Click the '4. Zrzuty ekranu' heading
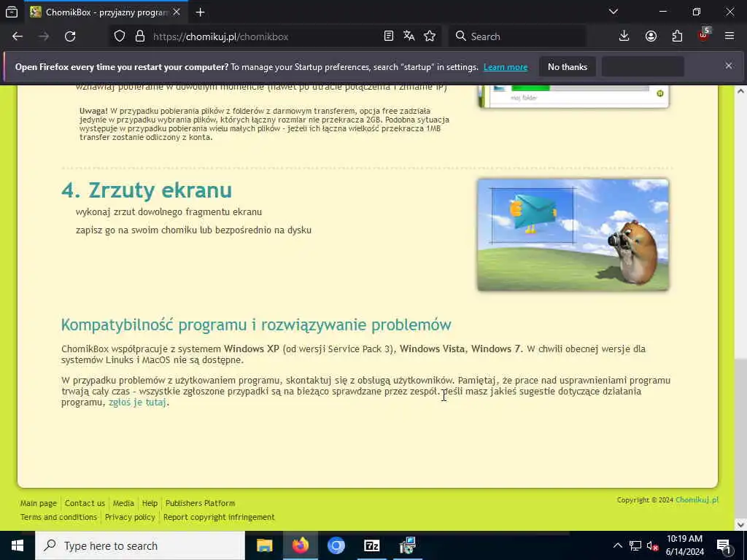This screenshot has height=560, width=747. [147, 190]
